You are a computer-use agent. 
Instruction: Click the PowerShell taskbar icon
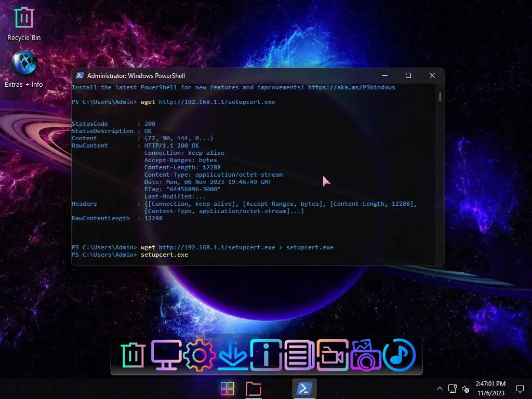click(304, 389)
